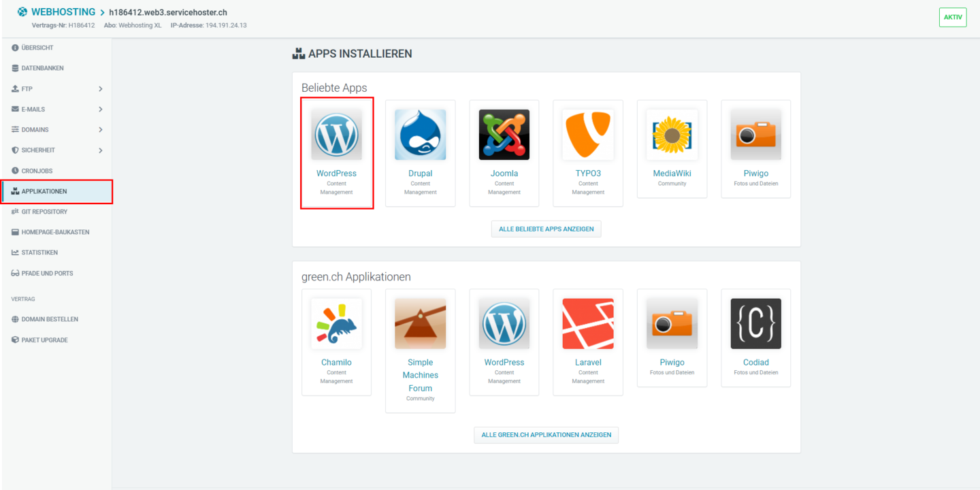Viewport: 980px width, 490px height.
Task: Click the Domain bestellen globe icon
Action: click(x=15, y=319)
